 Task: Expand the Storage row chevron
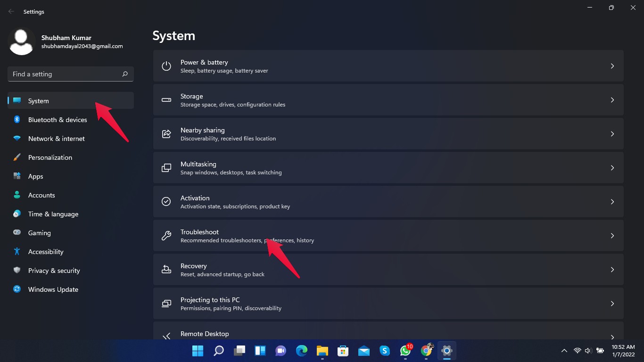tap(612, 100)
